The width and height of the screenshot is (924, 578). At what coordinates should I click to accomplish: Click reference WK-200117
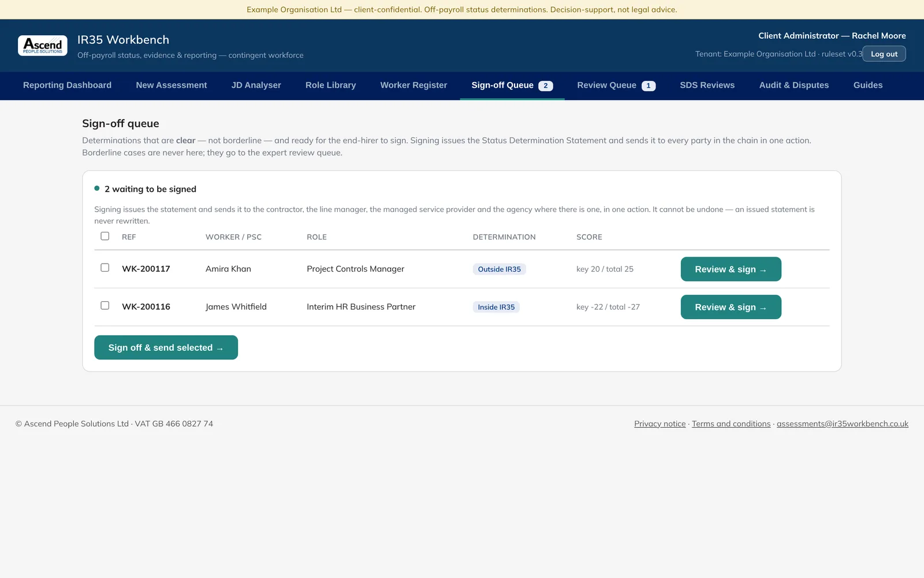(x=146, y=269)
